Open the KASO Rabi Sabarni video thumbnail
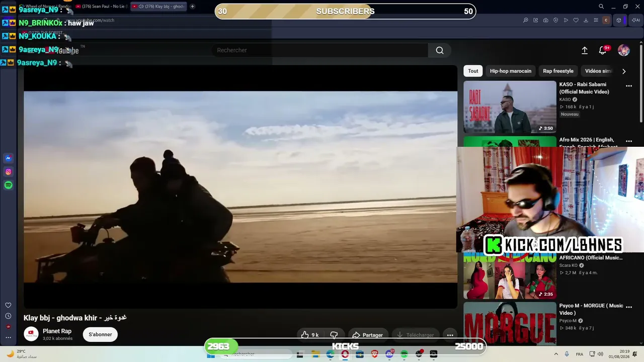This screenshot has width=644, height=362. [510, 107]
